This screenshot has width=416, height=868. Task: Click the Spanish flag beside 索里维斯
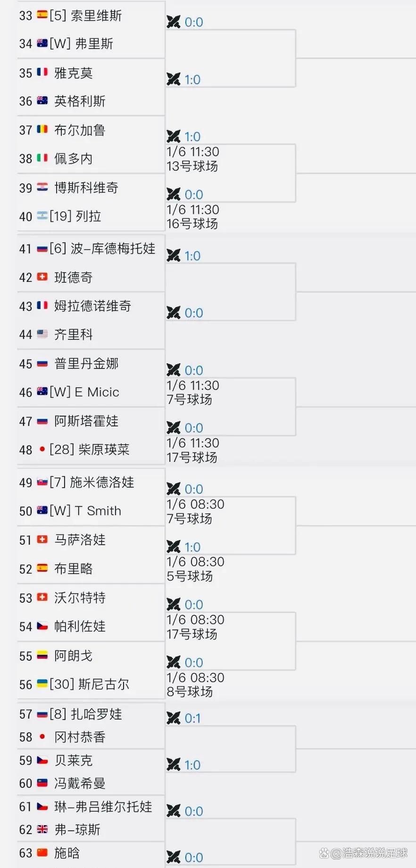click(x=42, y=15)
